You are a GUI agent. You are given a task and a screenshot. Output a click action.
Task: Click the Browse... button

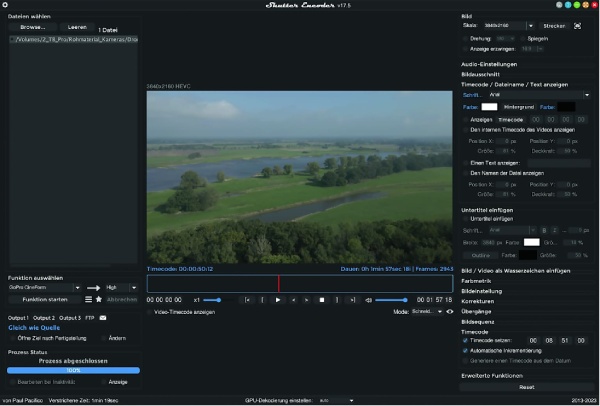tap(33, 27)
